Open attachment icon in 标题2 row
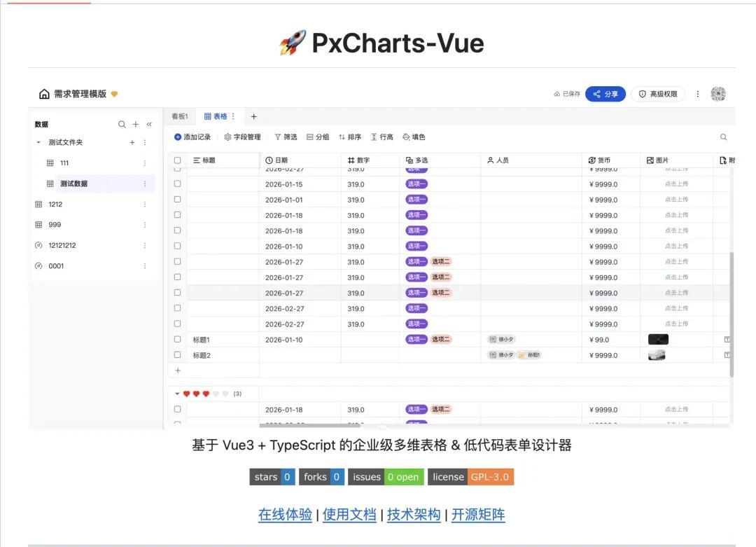The height and width of the screenshot is (547, 756). coord(727,355)
